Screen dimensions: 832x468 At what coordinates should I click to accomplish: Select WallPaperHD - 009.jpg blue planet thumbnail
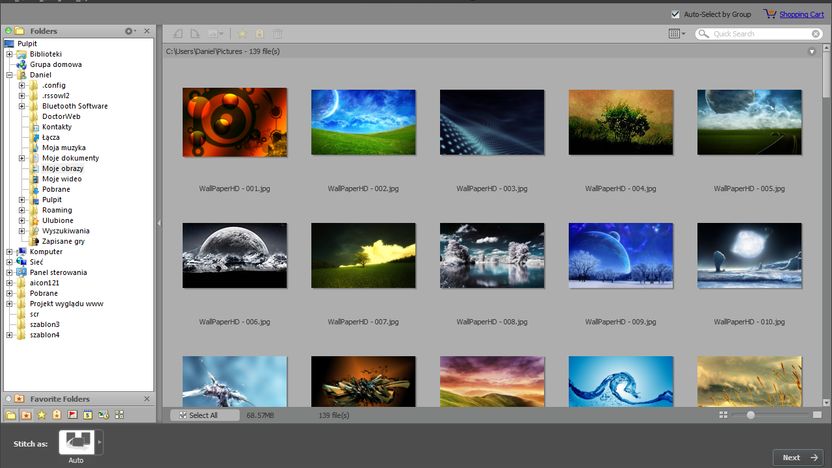[621, 256]
